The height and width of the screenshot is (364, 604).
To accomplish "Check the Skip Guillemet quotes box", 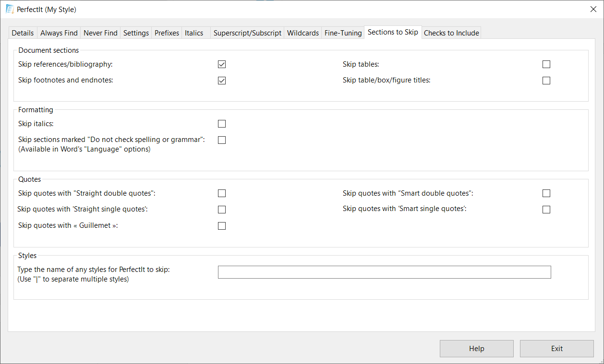I will coord(222,226).
